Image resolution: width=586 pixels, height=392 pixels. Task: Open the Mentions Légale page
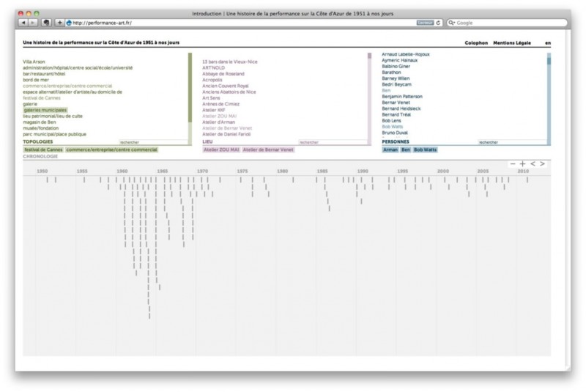coord(512,43)
